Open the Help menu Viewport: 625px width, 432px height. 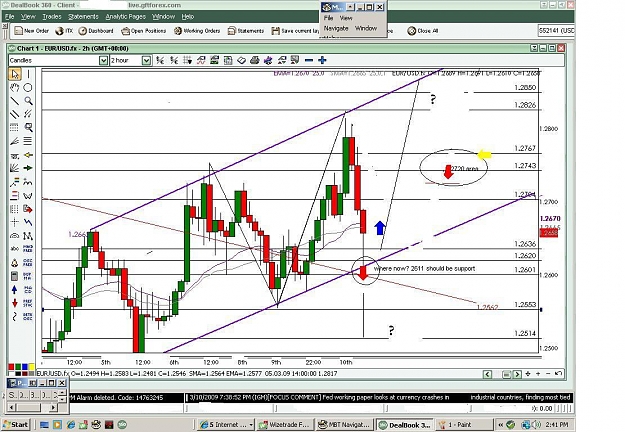click(x=188, y=16)
